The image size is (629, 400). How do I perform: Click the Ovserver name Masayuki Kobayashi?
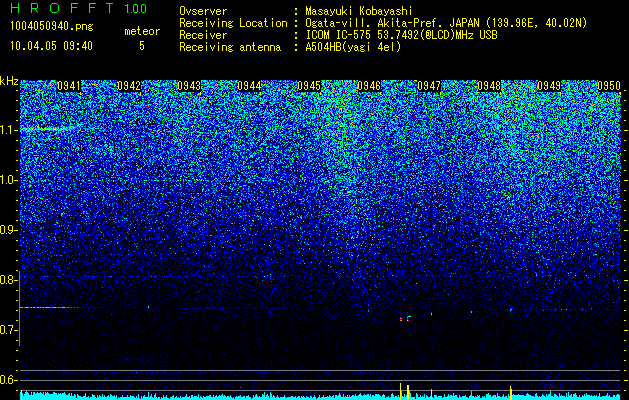pos(359,11)
